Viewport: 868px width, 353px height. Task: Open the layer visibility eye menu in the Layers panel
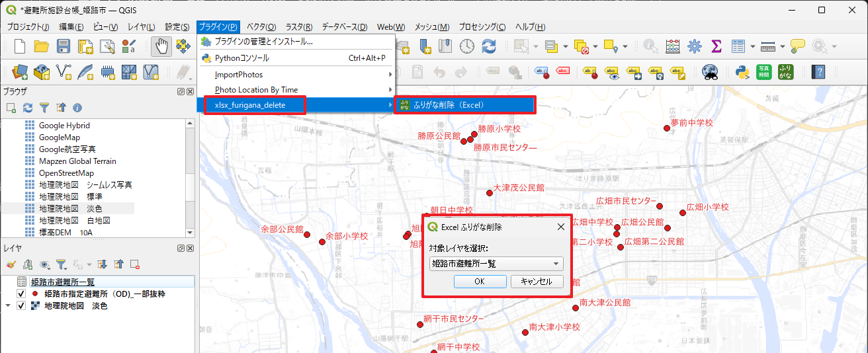[x=44, y=264]
